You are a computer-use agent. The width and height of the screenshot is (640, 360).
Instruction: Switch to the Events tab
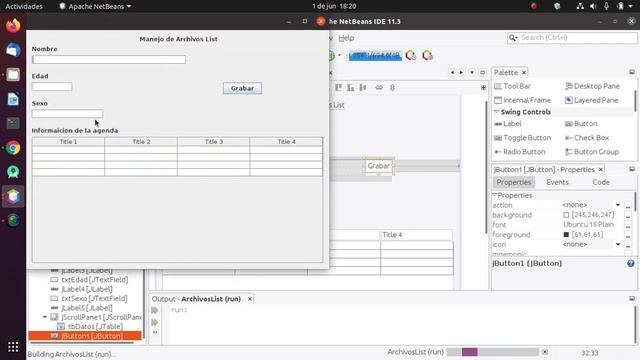[557, 182]
